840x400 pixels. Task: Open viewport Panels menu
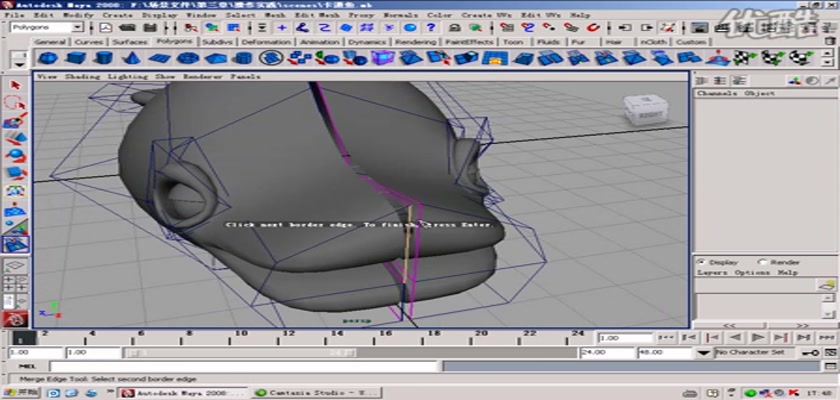click(245, 77)
